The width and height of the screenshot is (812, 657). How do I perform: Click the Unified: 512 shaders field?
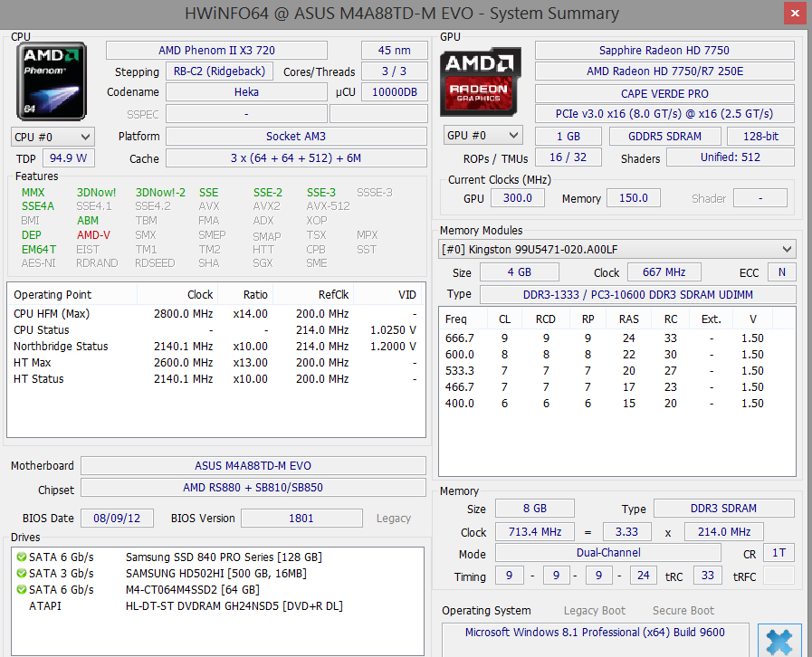point(731,157)
